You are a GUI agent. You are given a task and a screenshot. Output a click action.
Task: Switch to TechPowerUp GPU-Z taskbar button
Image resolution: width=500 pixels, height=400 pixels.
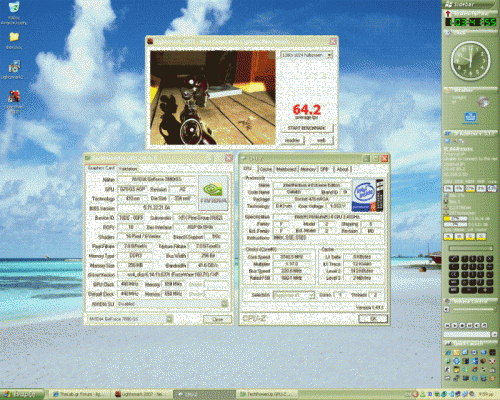click(x=267, y=394)
